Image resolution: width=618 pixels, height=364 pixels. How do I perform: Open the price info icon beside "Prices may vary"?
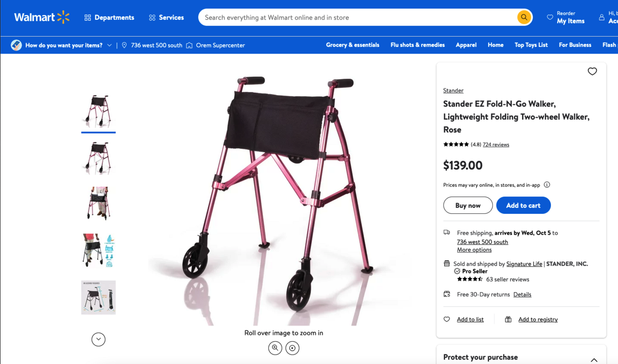click(547, 185)
